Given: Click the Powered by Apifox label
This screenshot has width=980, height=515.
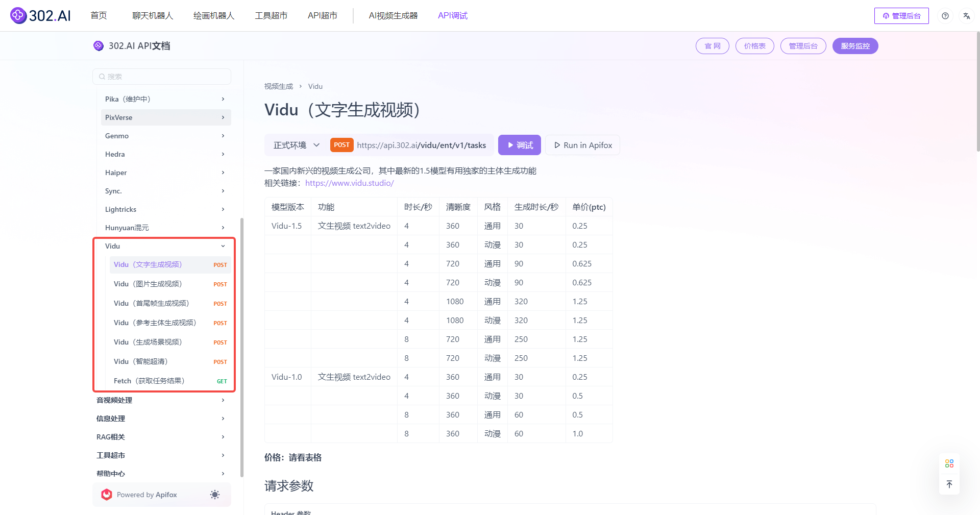Looking at the screenshot, I should pos(147,495).
